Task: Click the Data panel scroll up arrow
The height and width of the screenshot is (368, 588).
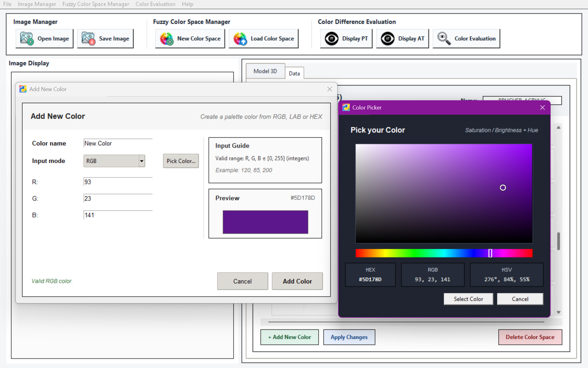Action: click(559, 127)
